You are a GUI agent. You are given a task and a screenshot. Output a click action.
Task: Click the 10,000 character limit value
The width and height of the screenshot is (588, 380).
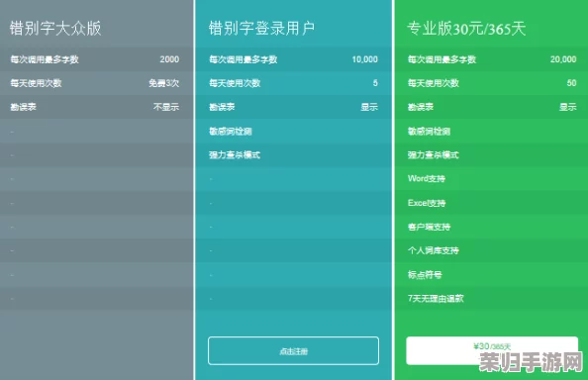click(365, 59)
